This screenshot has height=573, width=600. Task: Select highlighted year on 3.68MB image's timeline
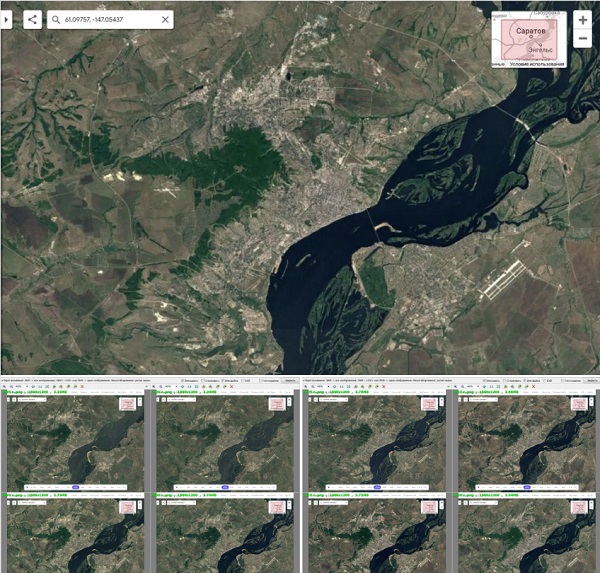(x=527, y=487)
